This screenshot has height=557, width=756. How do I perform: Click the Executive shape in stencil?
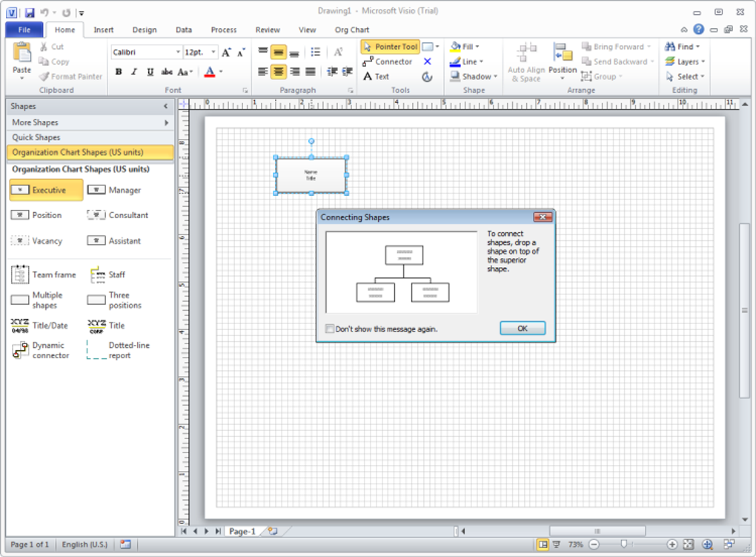[46, 190]
